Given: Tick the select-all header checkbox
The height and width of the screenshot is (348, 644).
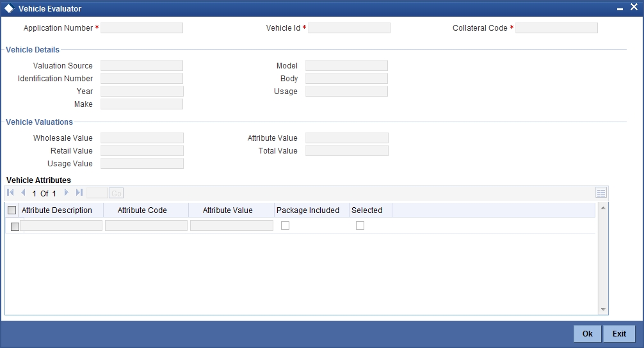Looking at the screenshot, I should click(x=12, y=210).
